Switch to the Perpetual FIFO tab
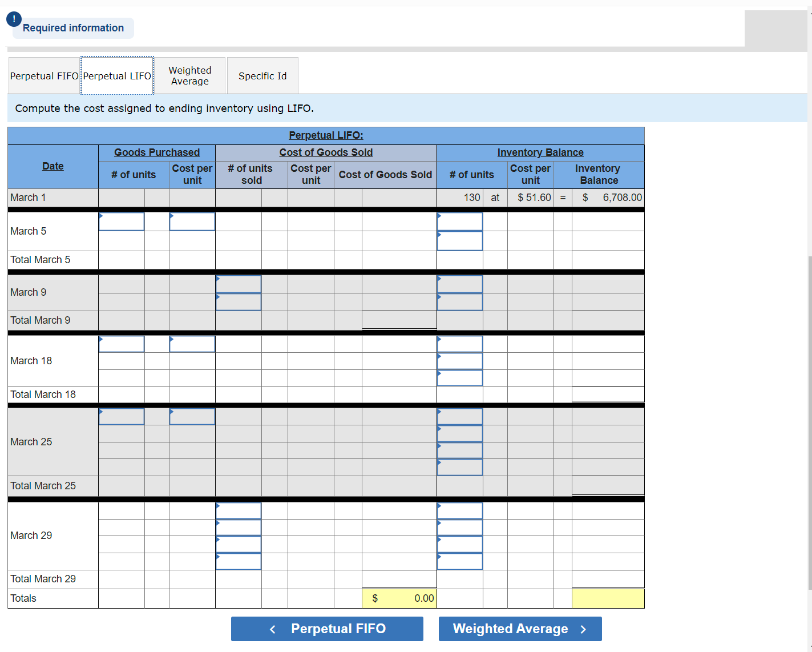 point(44,75)
